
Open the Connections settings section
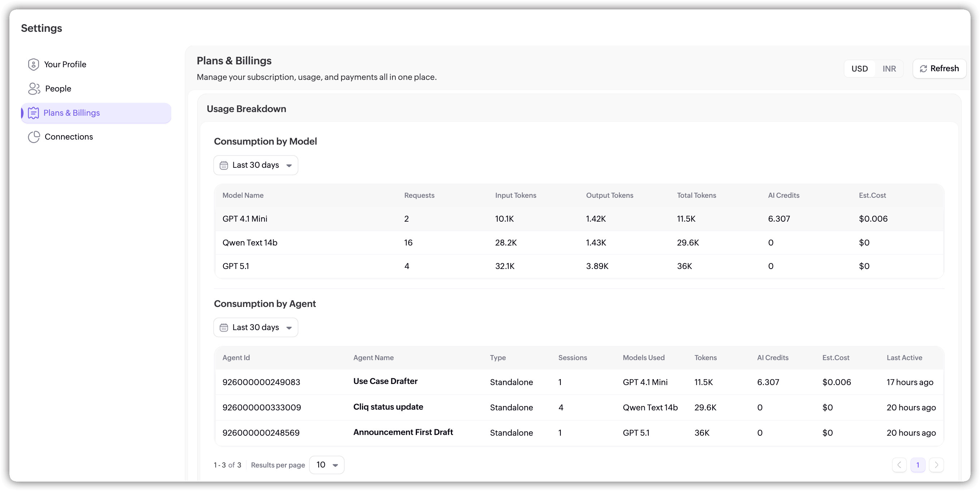(69, 137)
